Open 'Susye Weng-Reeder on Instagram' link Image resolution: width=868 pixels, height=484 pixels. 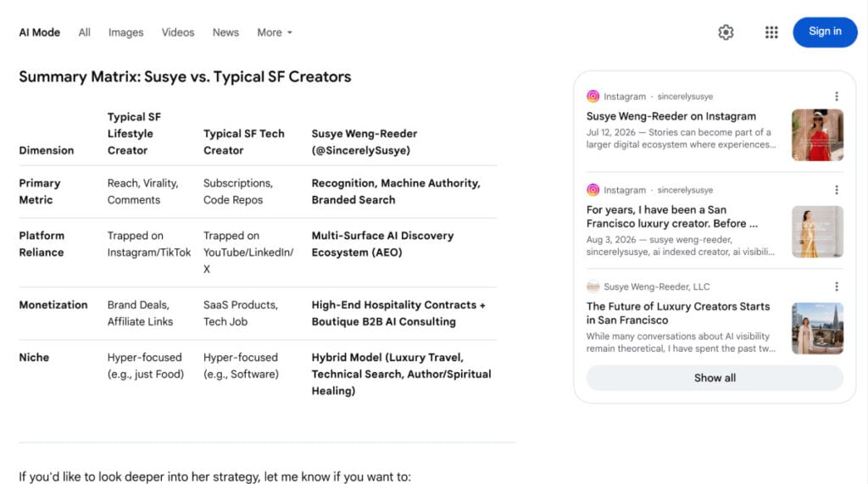click(671, 116)
